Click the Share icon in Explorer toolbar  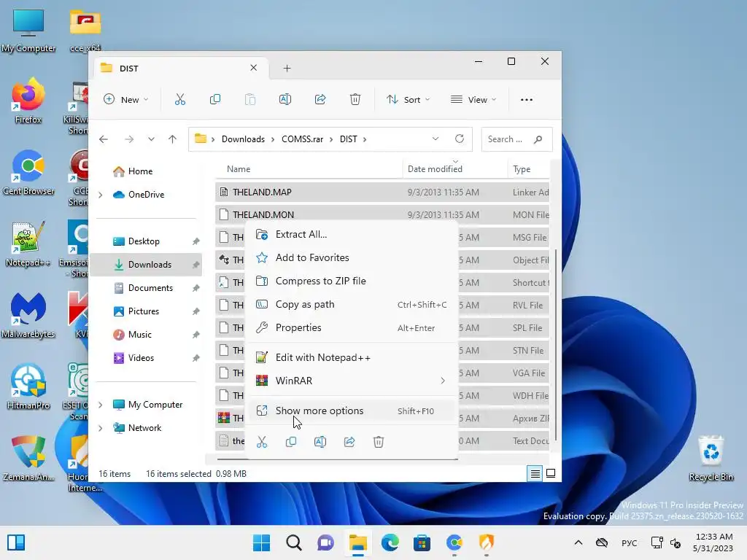(320, 99)
